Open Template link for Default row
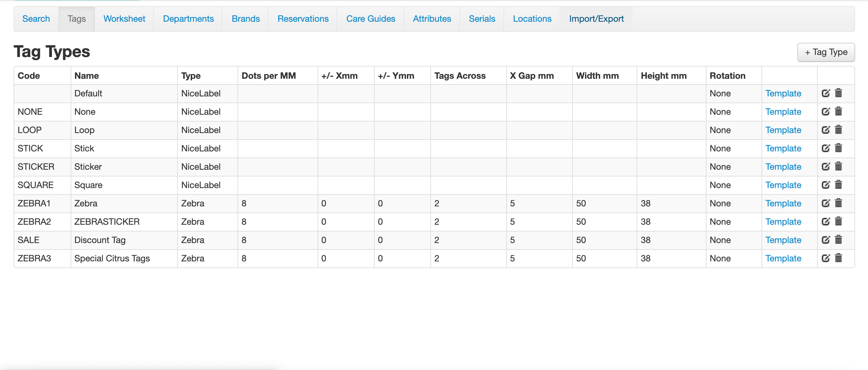This screenshot has width=868, height=370. (783, 93)
